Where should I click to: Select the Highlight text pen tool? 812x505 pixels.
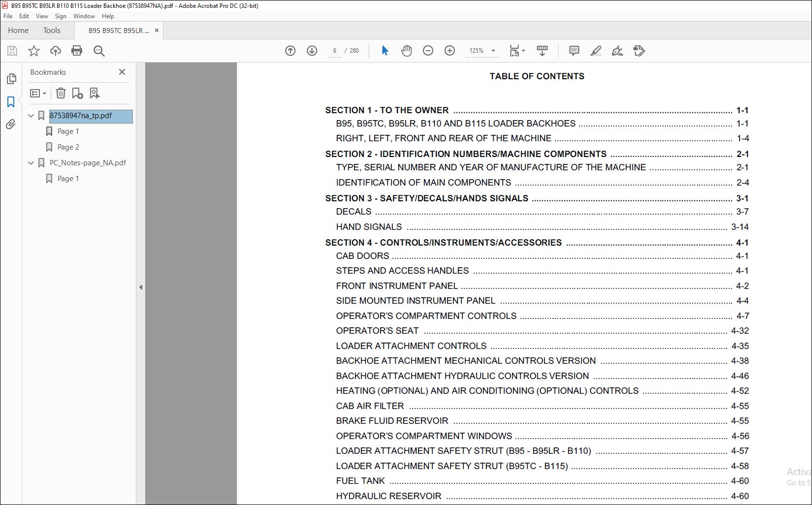(595, 51)
